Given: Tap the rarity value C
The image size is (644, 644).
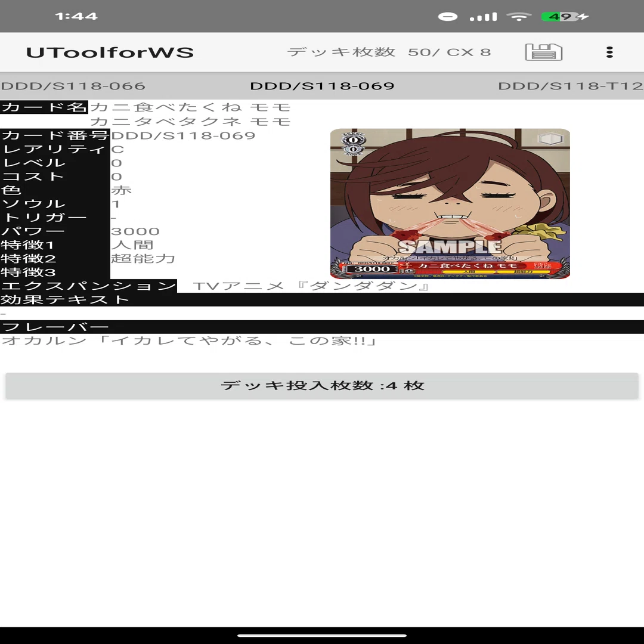Looking at the screenshot, I should point(117,149).
